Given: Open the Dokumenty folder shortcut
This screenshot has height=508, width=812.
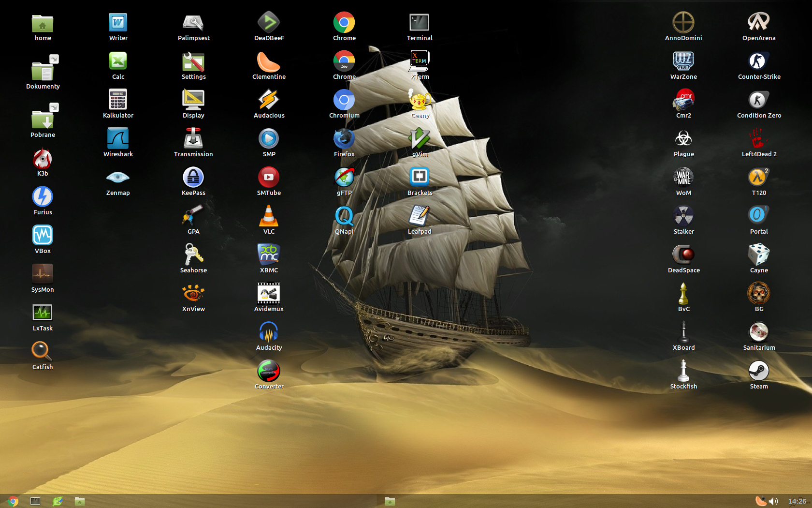Looking at the screenshot, I should [43, 71].
